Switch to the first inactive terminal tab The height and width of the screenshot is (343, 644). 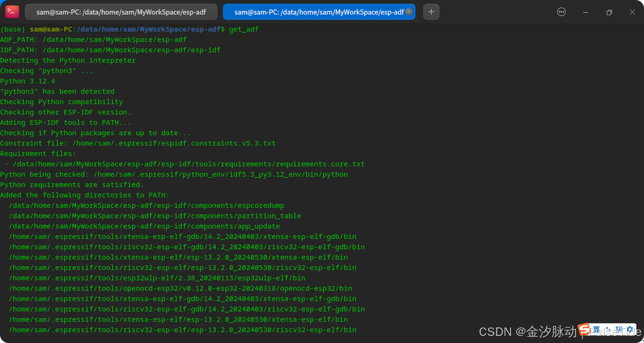(121, 12)
